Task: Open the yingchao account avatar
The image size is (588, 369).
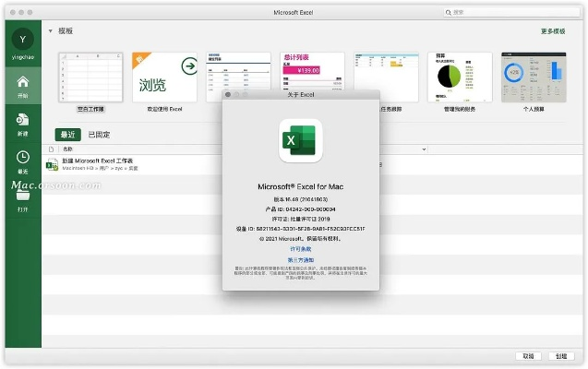Action: coord(23,39)
